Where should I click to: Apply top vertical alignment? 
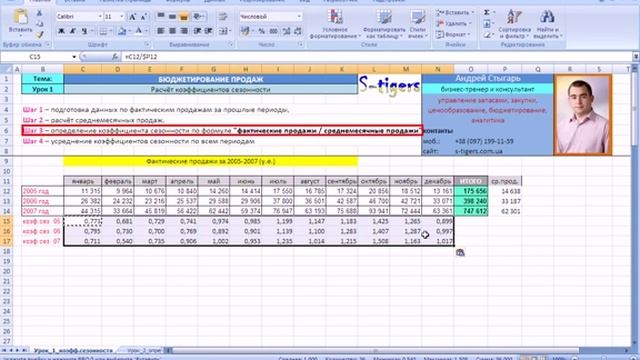coord(161,16)
